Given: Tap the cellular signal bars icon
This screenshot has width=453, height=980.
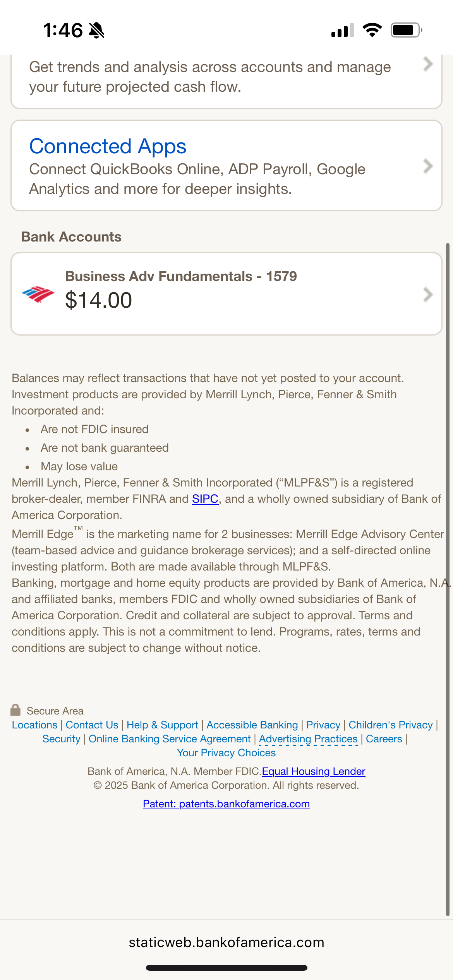Looking at the screenshot, I should [x=343, y=30].
